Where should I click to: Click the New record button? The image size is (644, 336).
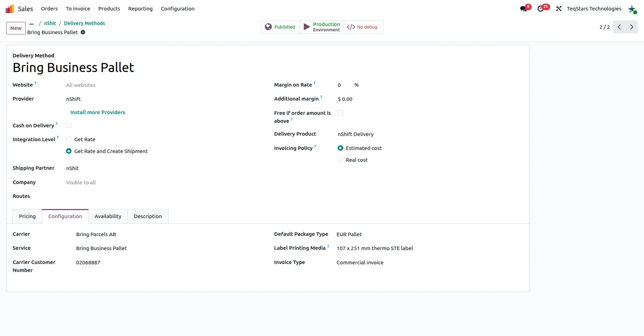coord(16,28)
